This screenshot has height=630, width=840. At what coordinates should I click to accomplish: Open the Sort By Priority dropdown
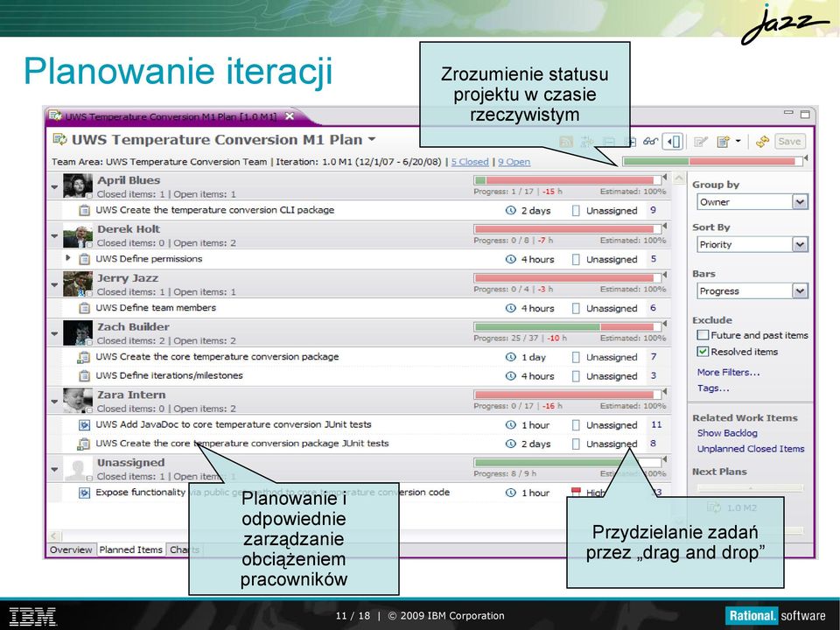coord(800,244)
